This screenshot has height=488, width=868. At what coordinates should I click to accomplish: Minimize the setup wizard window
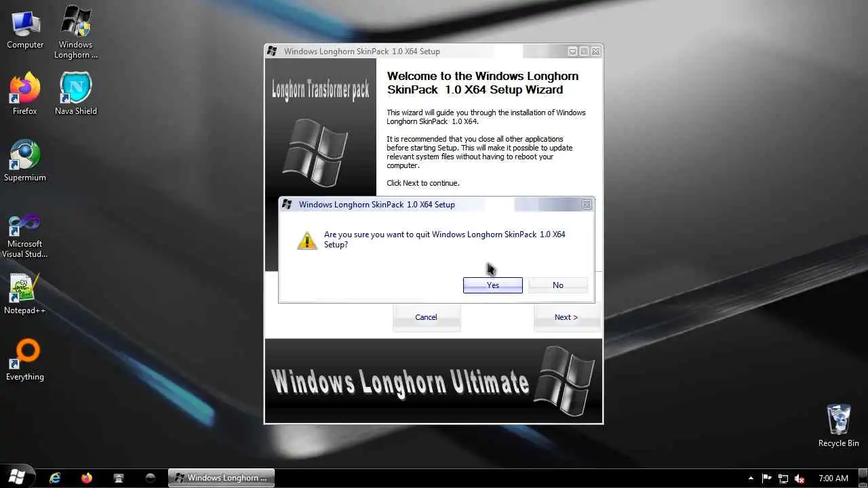point(572,52)
